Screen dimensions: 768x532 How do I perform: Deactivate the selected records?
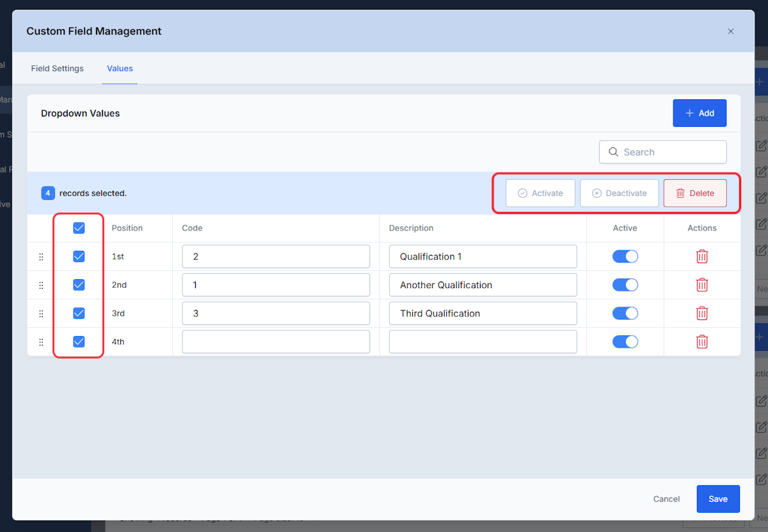point(619,193)
